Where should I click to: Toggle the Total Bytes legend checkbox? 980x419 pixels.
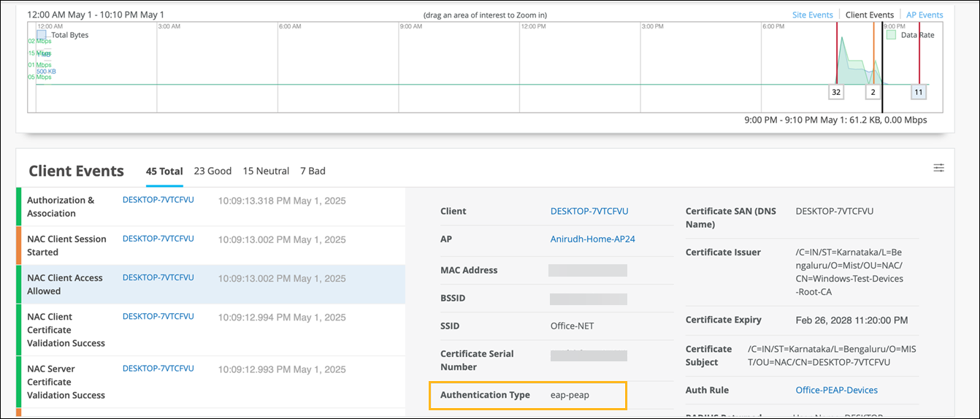coord(42,34)
